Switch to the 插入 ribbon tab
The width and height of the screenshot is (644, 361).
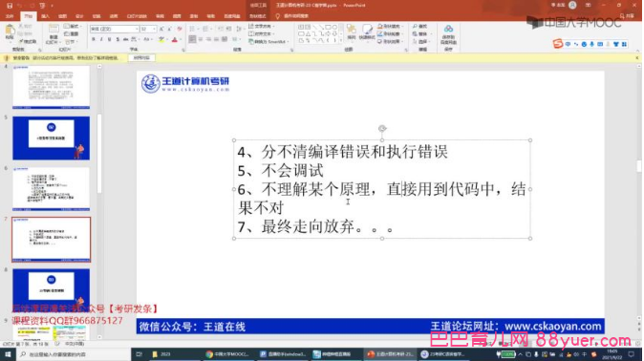(x=45, y=16)
